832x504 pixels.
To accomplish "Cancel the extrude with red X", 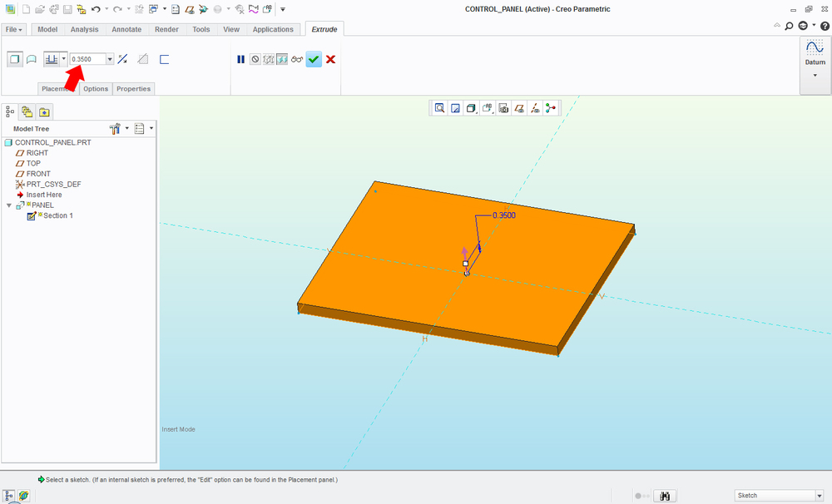I will click(331, 59).
